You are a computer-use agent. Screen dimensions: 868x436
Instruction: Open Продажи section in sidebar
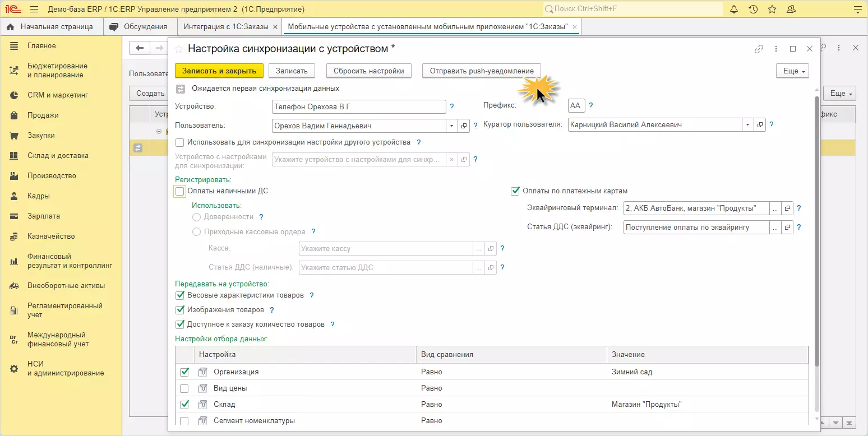[x=43, y=115]
